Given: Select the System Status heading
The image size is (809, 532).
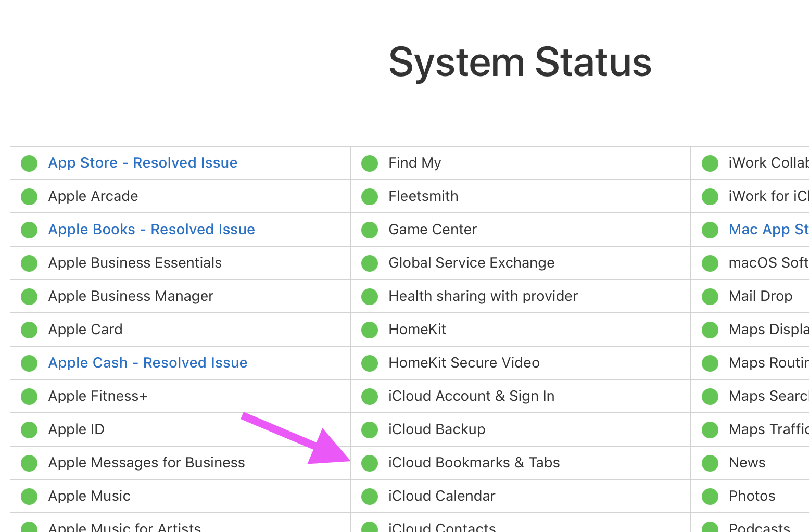Looking at the screenshot, I should [x=520, y=62].
